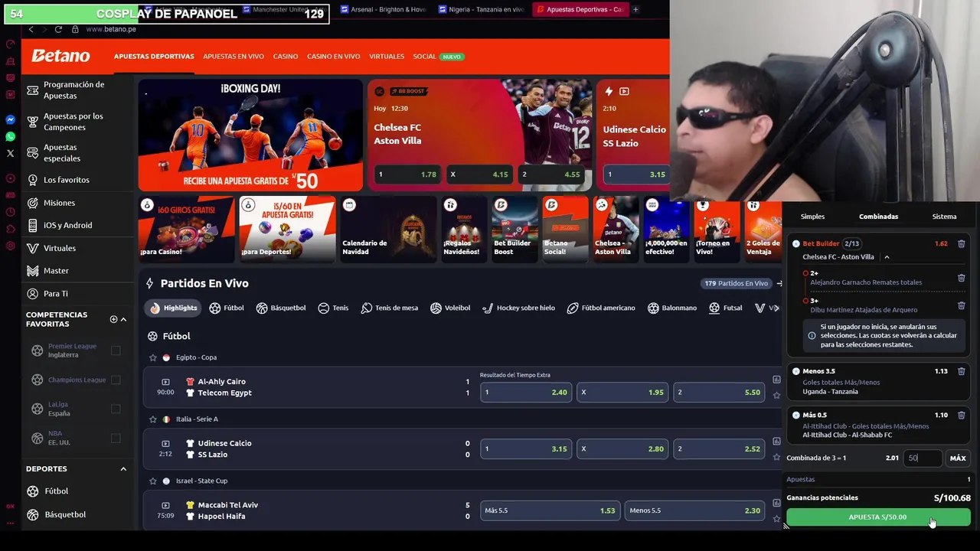Select the Highlights filter chip
This screenshot has width=980, height=551.
[x=173, y=308]
